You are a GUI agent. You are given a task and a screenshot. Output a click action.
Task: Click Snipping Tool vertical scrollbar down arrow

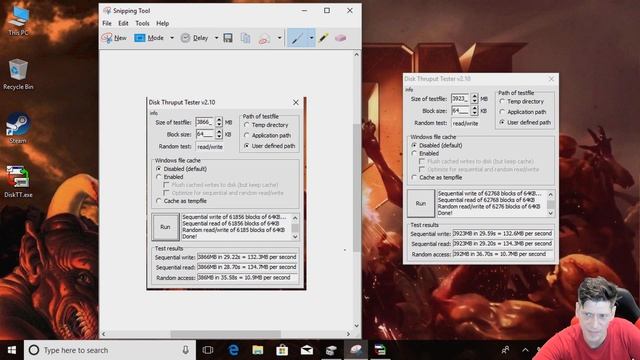click(x=356, y=326)
